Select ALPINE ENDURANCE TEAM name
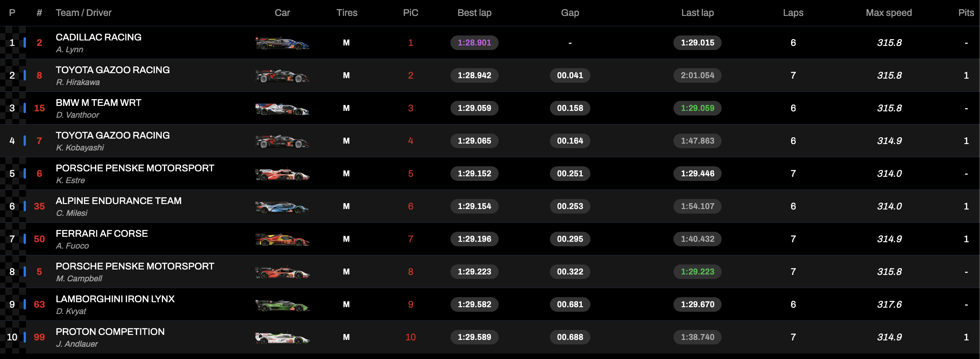This screenshot has width=980, height=359. coord(119,201)
